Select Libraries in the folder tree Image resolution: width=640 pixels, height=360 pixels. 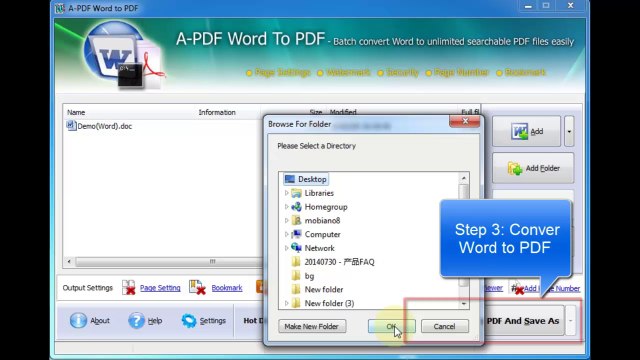tap(319, 193)
